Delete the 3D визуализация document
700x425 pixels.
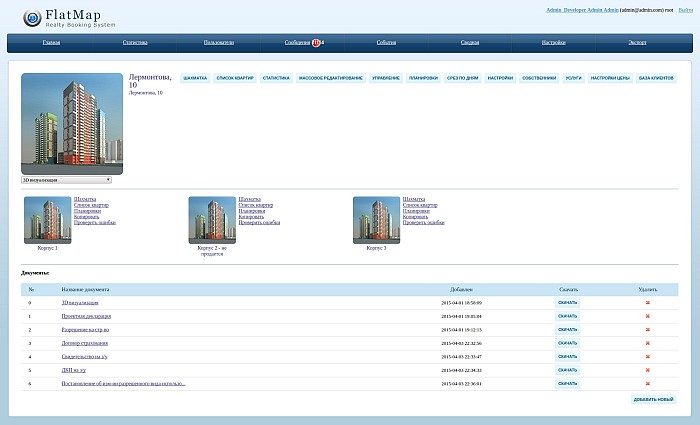point(648,302)
